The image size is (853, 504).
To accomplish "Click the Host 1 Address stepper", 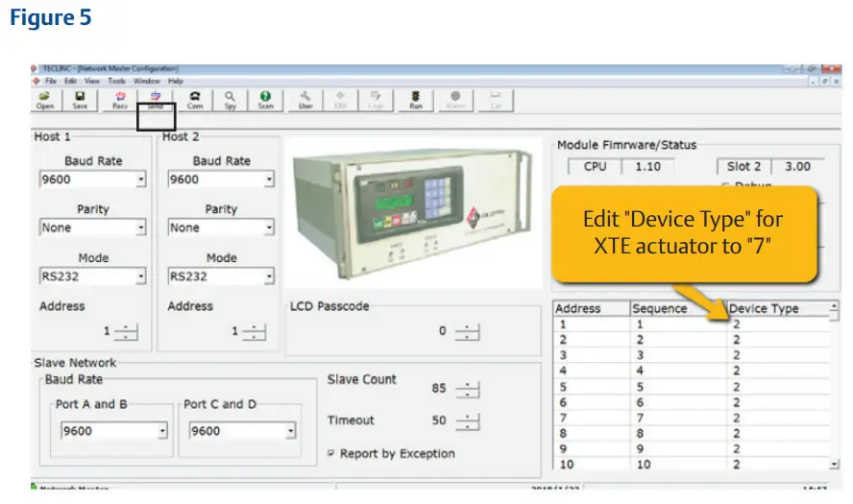I will [126, 331].
